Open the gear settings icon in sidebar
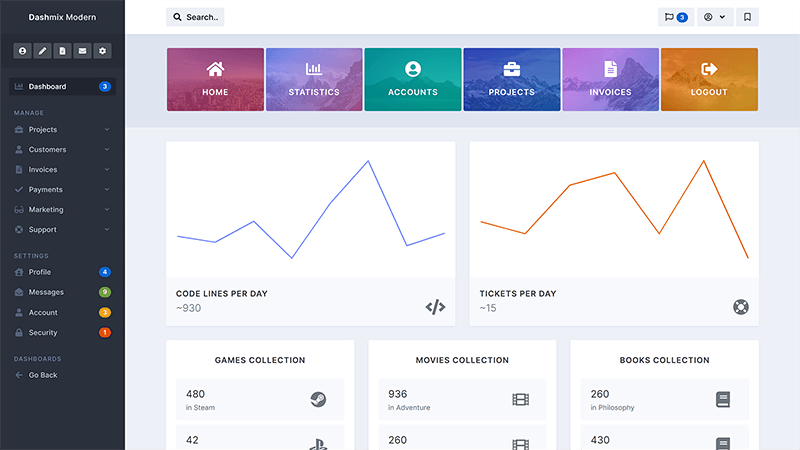The image size is (800, 450). pos(102,51)
